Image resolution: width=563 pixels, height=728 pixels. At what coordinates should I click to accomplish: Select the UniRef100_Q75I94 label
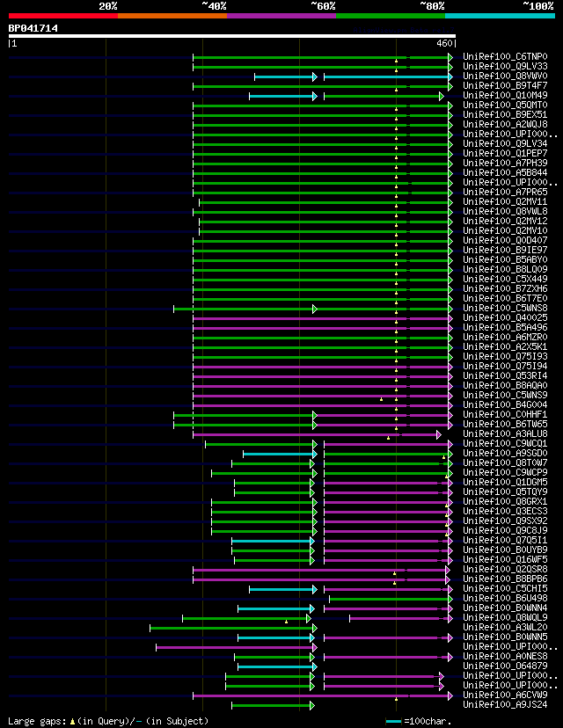pyautogui.click(x=505, y=366)
